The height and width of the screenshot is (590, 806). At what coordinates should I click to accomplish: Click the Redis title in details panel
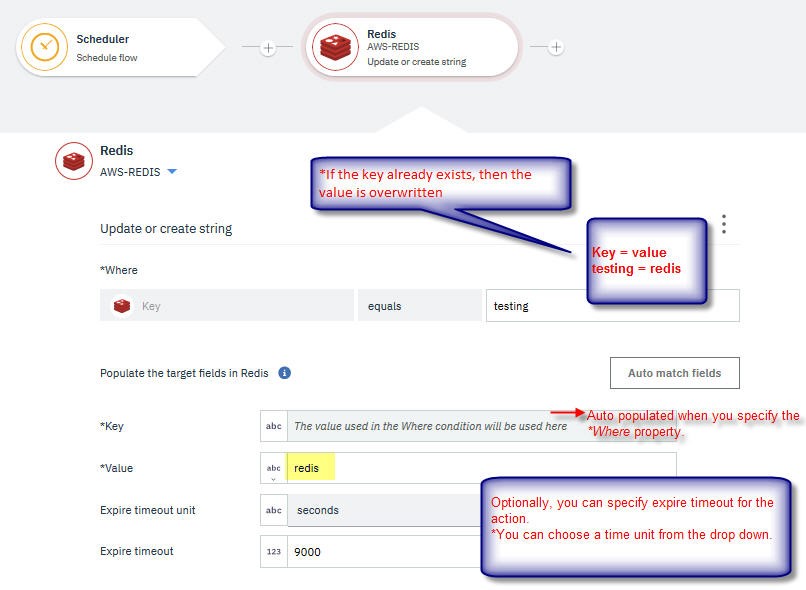[x=117, y=151]
